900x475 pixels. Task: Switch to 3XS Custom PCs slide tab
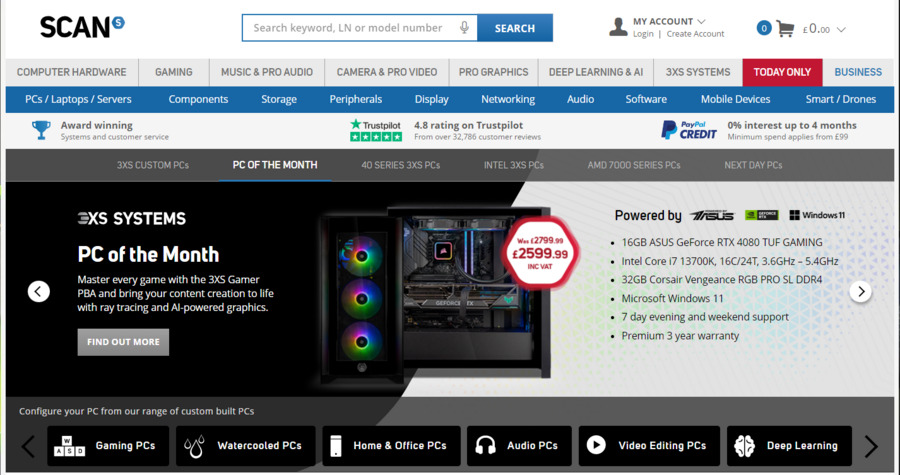click(x=153, y=165)
